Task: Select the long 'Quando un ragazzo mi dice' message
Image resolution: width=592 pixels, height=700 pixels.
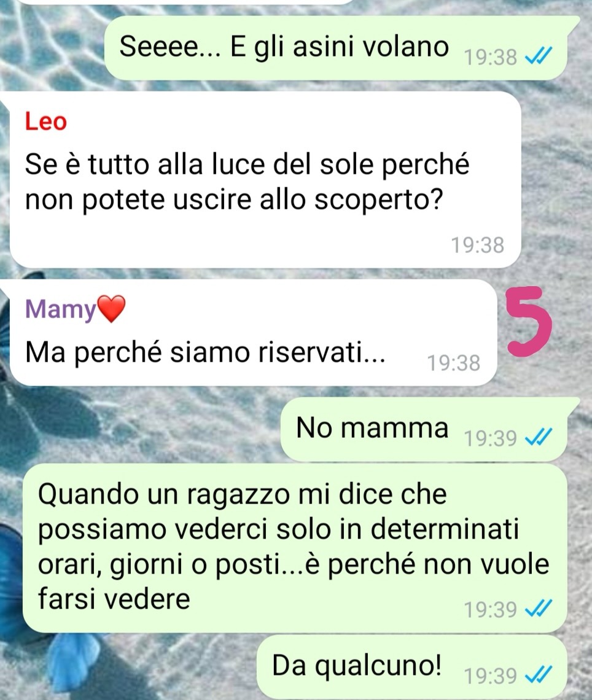Action: [x=295, y=548]
